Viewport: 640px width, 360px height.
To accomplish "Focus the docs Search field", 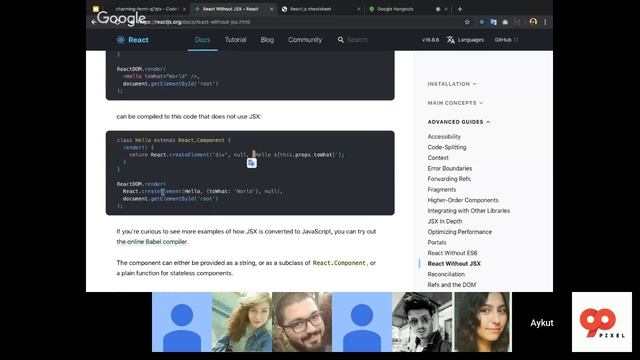I will tap(358, 40).
